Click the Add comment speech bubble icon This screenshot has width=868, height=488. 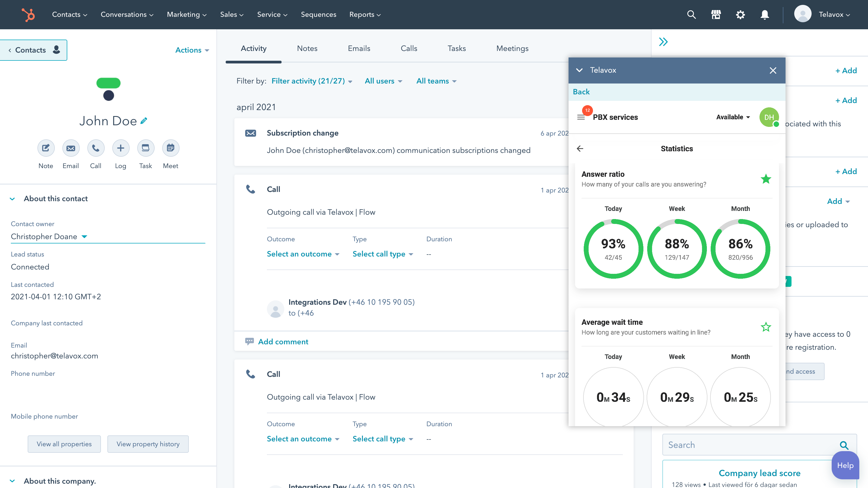(x=249, y=342)
